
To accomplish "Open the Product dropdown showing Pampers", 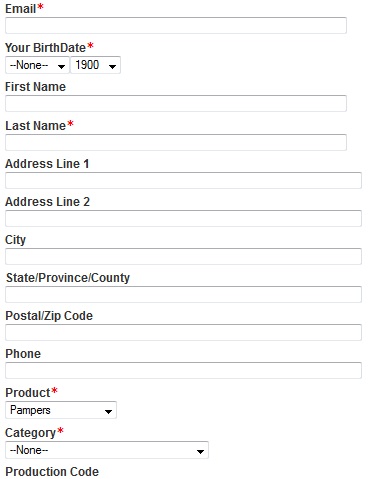I will point(61,410).
